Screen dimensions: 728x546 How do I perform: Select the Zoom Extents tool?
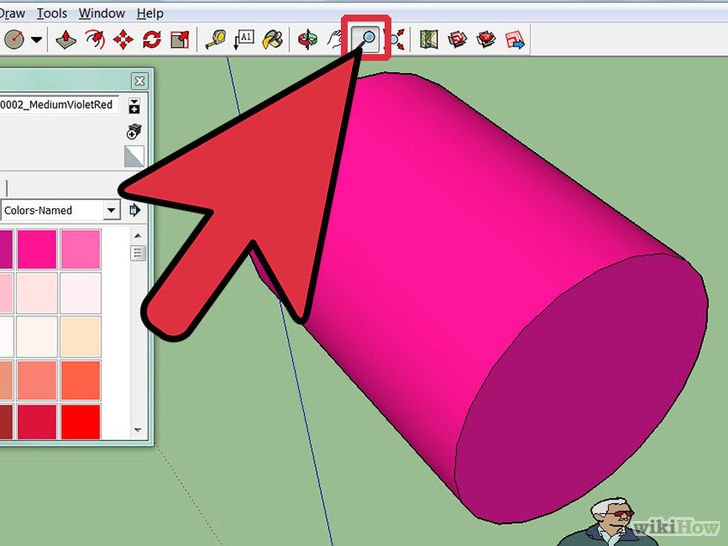pyautogui.click(x=394, y=40)
